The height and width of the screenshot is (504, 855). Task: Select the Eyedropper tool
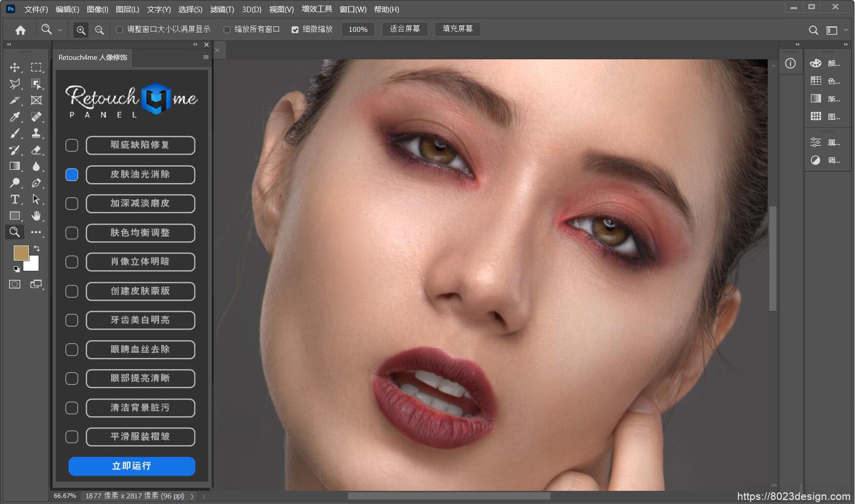15,117
